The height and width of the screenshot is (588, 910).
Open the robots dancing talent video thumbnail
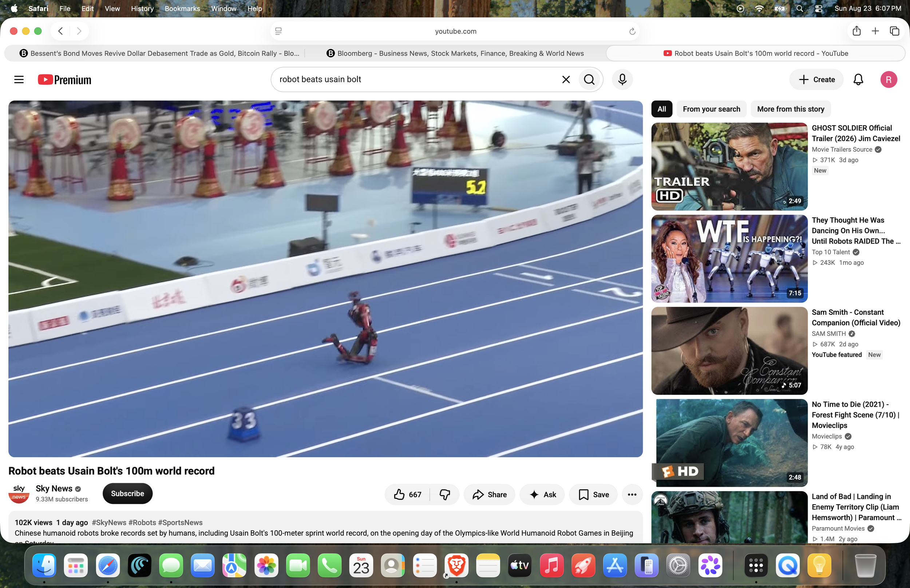coord(729,258)
